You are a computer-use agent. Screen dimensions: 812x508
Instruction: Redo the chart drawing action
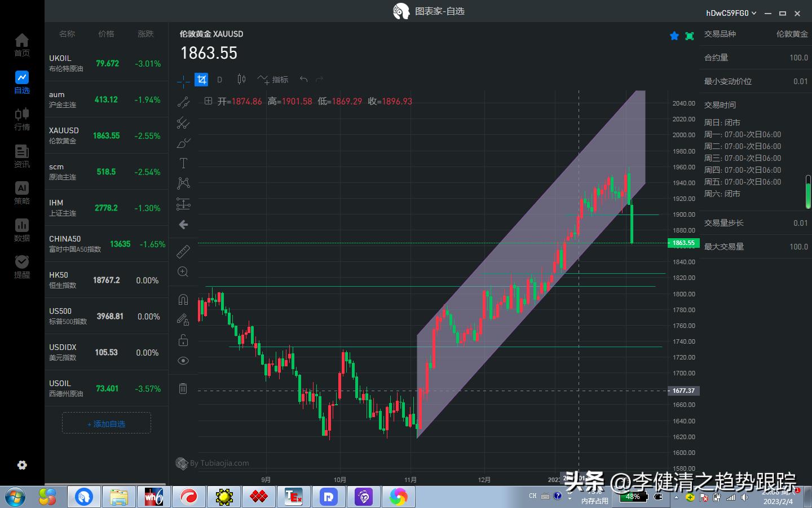coord(320,80)
